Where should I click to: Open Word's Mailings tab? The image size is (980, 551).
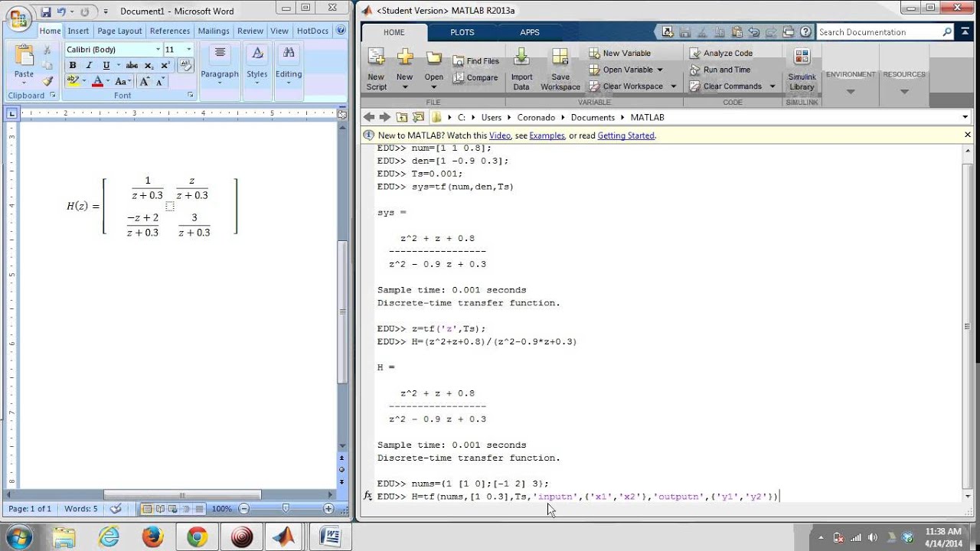click(x=214, y=31)
